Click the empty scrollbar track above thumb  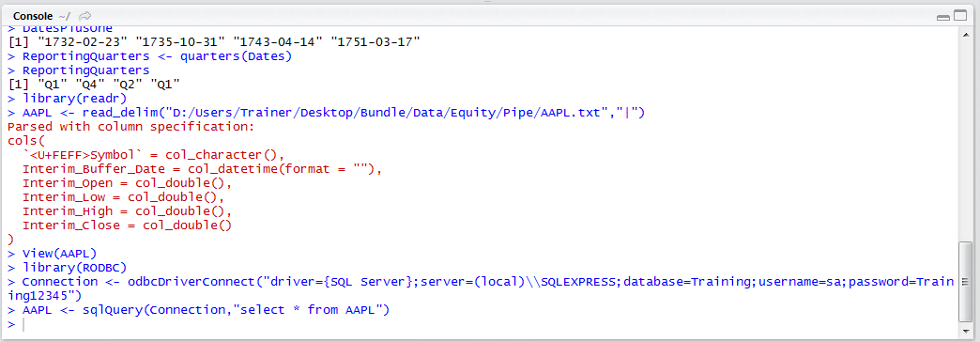click(966, 141)
